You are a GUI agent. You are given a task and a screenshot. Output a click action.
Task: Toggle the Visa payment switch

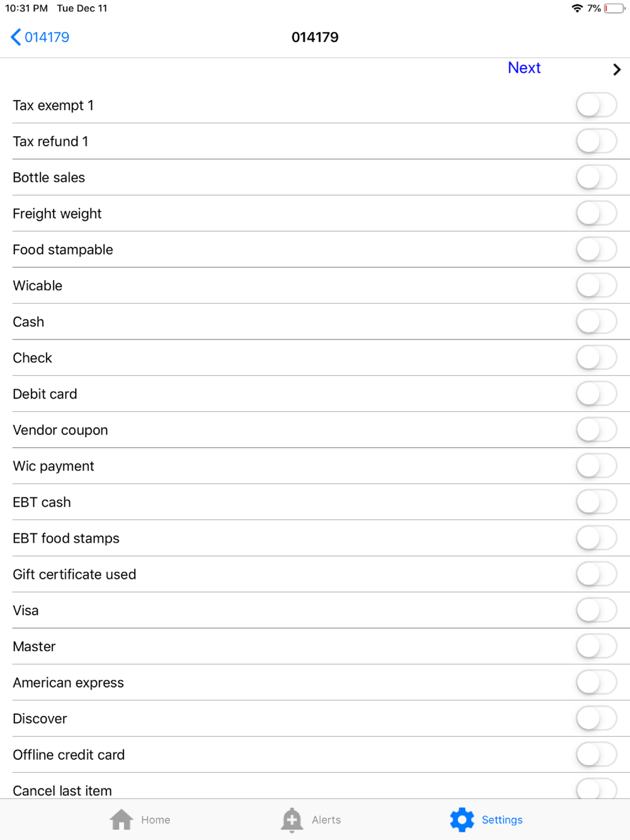pos(597,610)
